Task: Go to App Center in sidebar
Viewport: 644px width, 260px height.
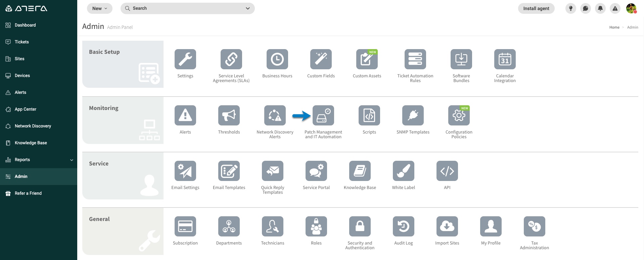Action: [x=39, y=109]
